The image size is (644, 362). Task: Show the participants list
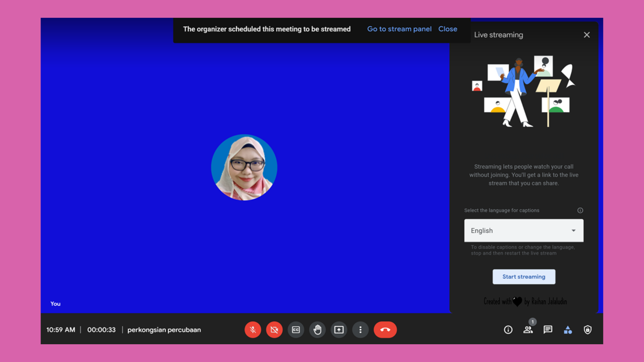point(528,330)
